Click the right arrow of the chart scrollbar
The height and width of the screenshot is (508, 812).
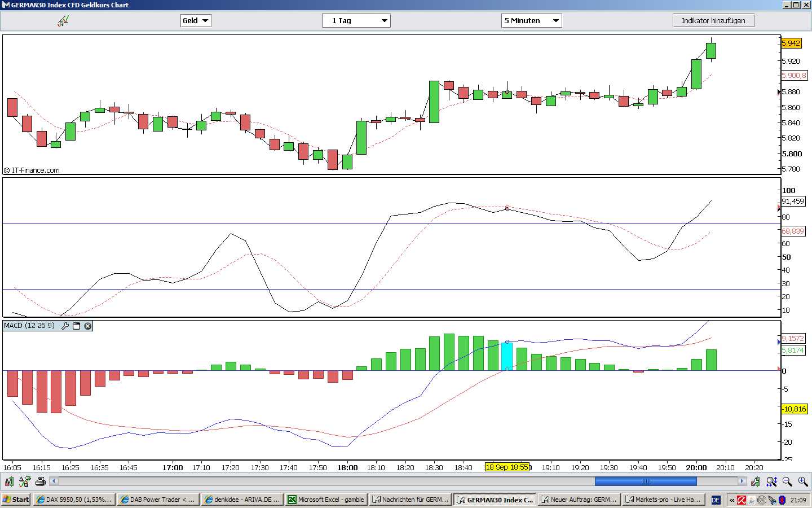743,481
